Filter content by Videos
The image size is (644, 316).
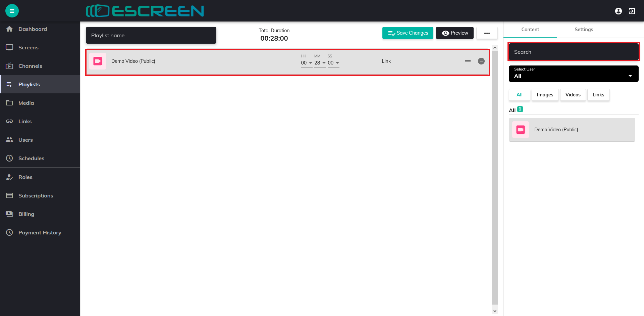573,95
